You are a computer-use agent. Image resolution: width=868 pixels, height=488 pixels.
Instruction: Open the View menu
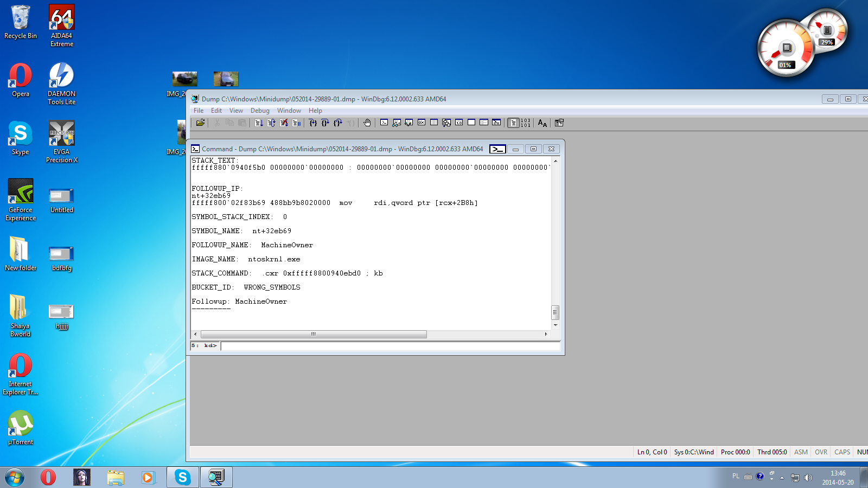click(x=236, y=111)
